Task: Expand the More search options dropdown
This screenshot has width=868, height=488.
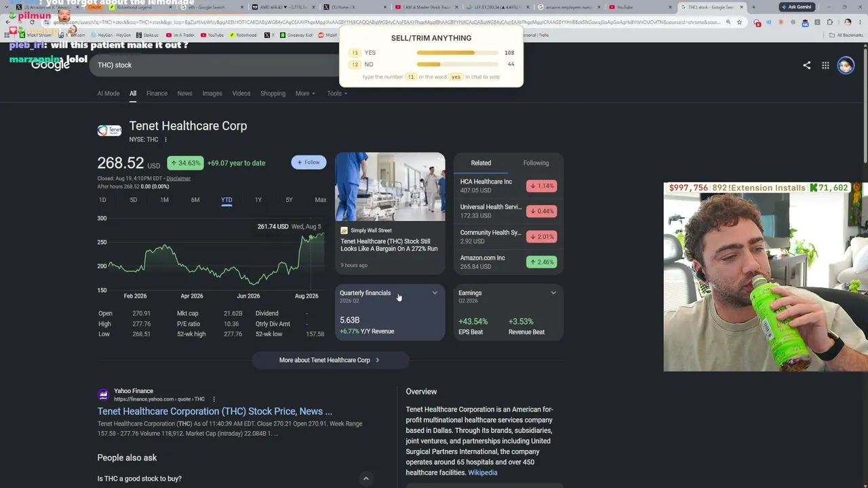Action: pyautogui.click(x=305, y=94)
